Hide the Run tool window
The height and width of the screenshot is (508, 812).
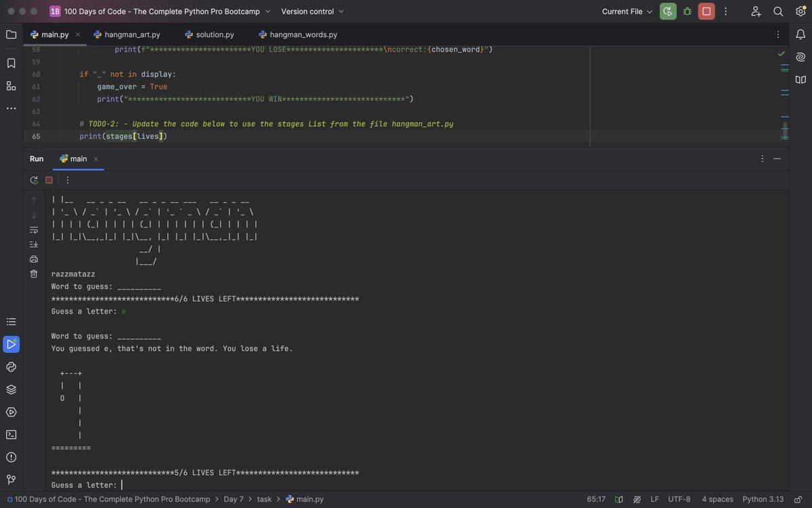pyautogui.click(x=777, y=158)
